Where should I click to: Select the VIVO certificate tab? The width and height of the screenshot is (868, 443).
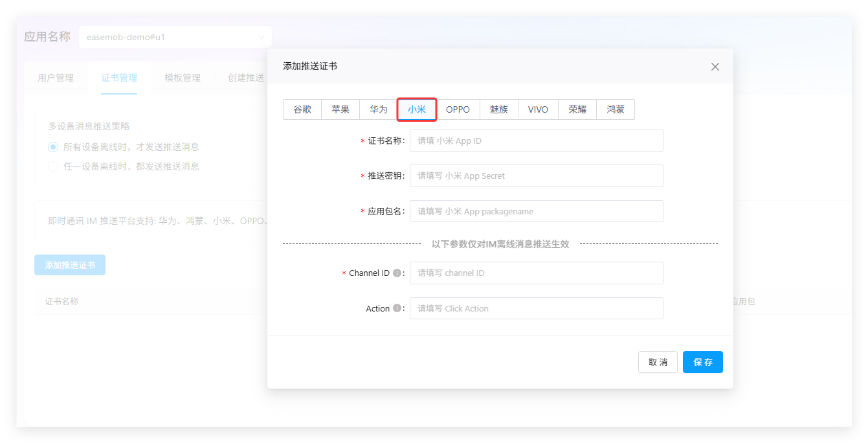[x=538, y=109]
